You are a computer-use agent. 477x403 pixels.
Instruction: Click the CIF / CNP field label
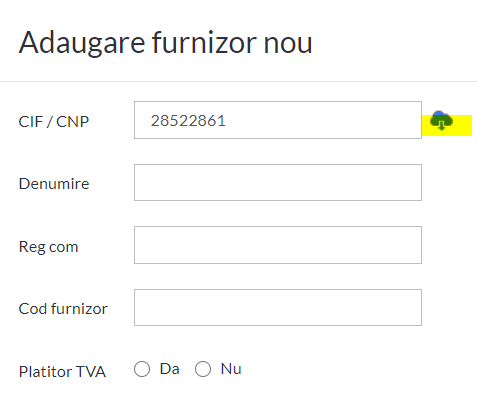click(54, 122)
